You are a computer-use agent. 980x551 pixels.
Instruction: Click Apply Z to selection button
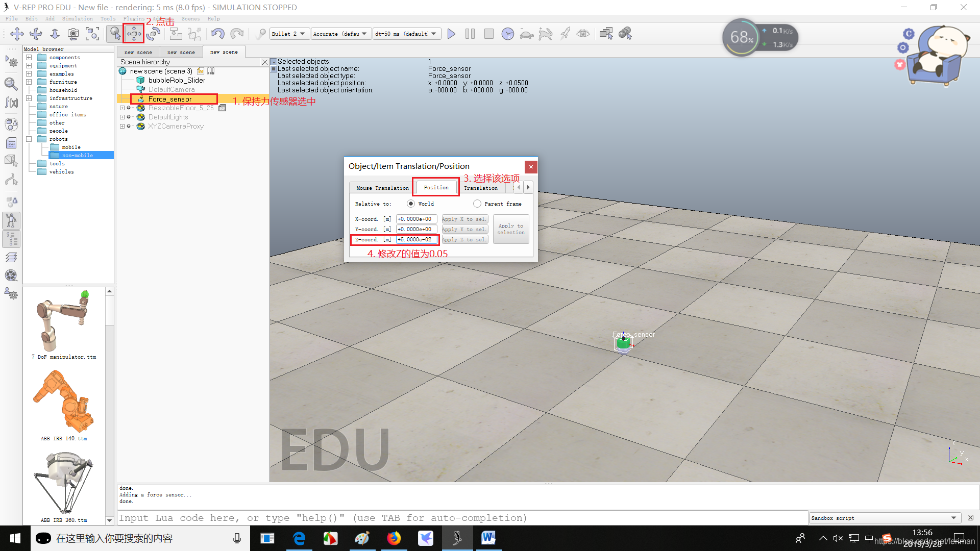[463, 239]
